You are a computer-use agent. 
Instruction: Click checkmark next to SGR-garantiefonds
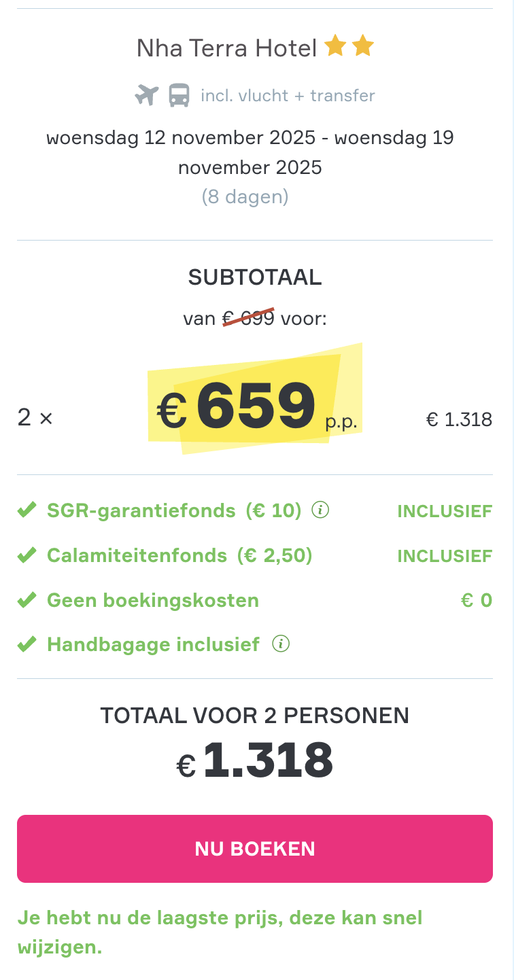click(27, 510)
